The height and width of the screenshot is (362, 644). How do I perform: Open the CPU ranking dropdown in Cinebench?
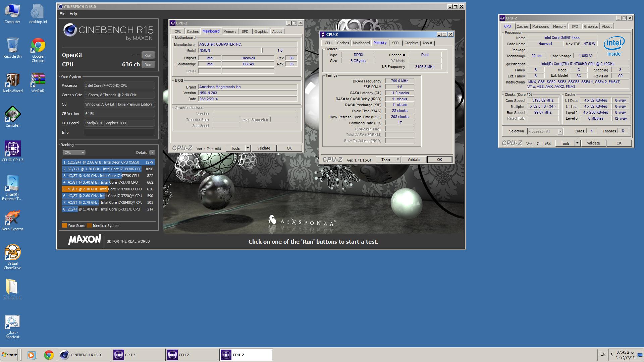click(x=74, y=153)
